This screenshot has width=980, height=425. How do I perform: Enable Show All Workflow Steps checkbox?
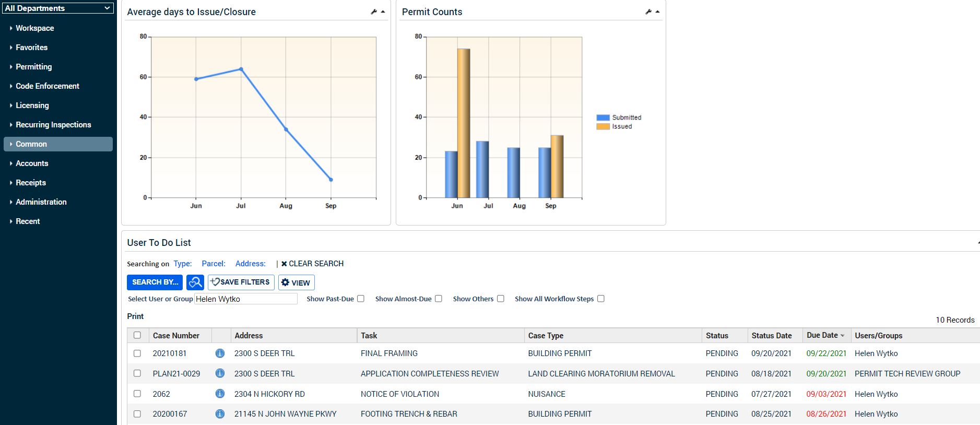click(601, 299)
